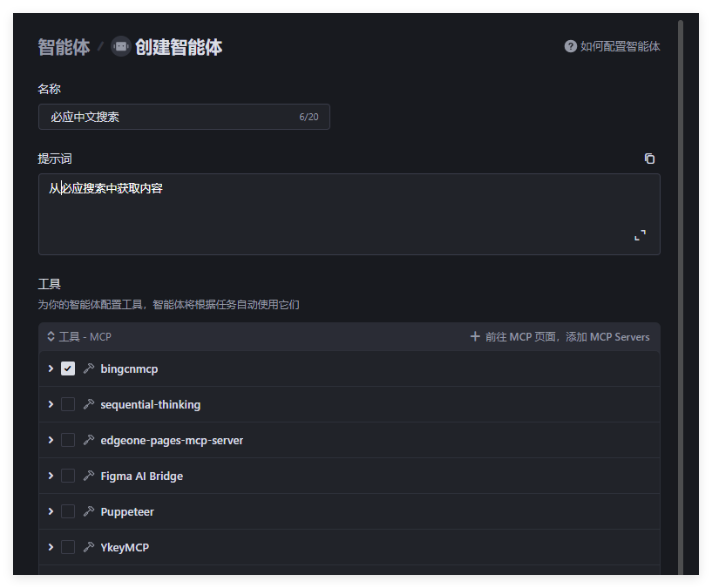The image size is (712, 588).
Task: Go back to 智能体 breadcrumb
Action: point(64,47)
